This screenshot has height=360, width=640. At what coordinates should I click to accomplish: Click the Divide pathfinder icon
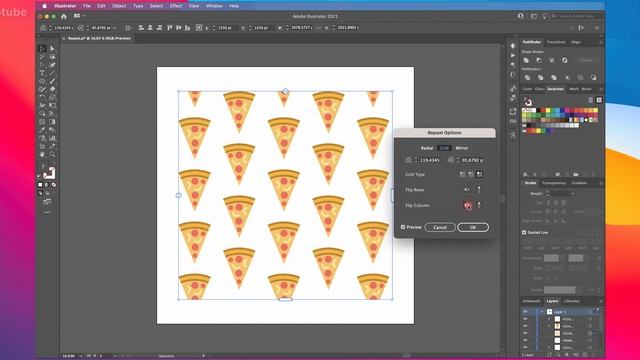[x=527, y=78]
